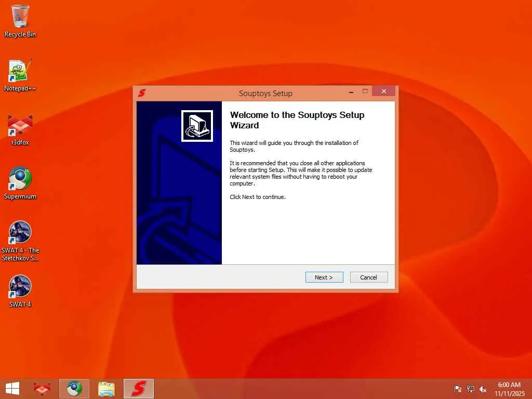
Task: Click the Souptoys Setup taskbar button
Action: click(139, 389)
